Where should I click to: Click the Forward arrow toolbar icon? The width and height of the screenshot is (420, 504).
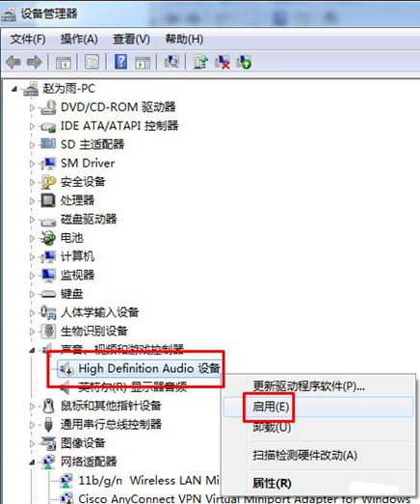[x=35, y=62]
